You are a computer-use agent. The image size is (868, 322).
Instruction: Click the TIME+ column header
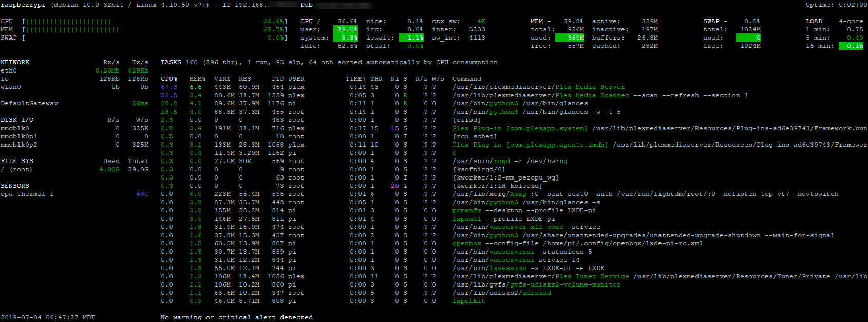(x=356, y=79)
